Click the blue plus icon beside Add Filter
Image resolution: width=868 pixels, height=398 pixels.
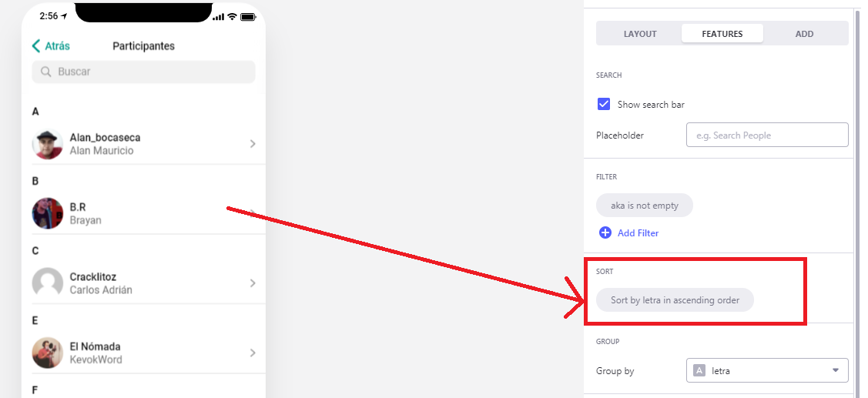click(x=605, y=233)
